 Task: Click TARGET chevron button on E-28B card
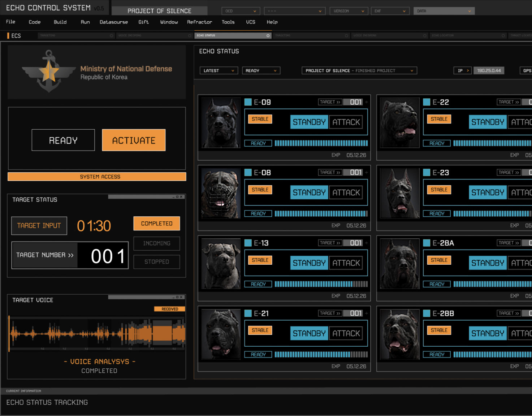click(509, 313)
